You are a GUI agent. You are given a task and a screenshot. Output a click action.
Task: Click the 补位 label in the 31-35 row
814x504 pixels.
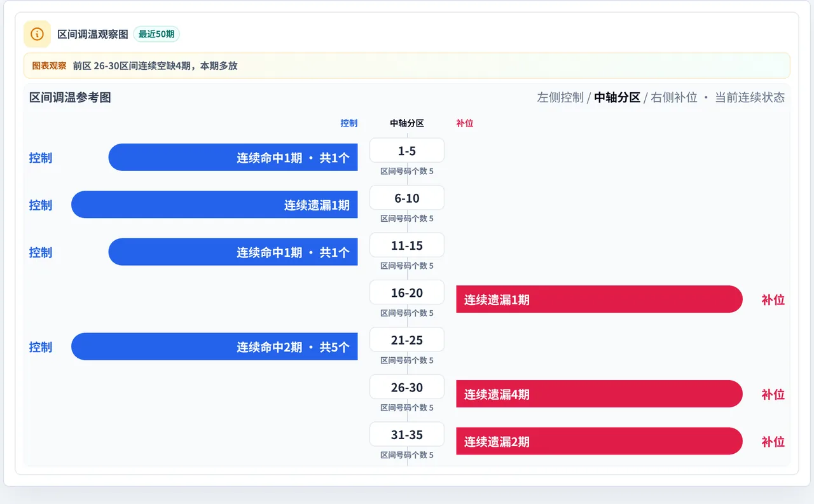(x=773, y=442)
